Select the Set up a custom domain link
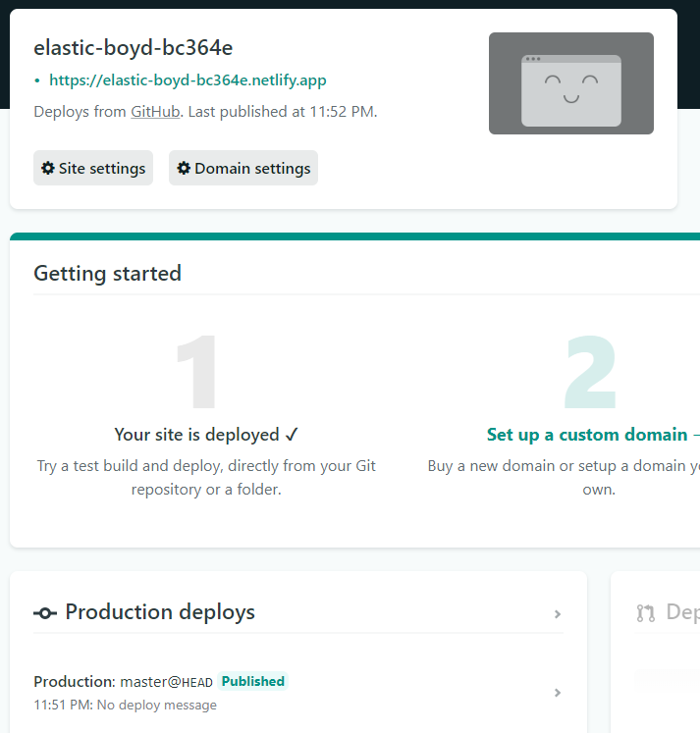Viewport: 700px width, 733px height. click(586, 435)
